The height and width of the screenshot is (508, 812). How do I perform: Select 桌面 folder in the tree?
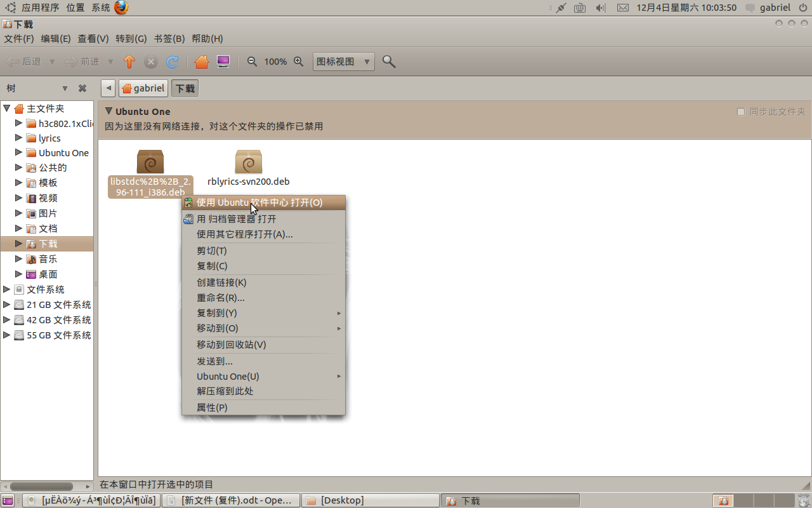48,274
